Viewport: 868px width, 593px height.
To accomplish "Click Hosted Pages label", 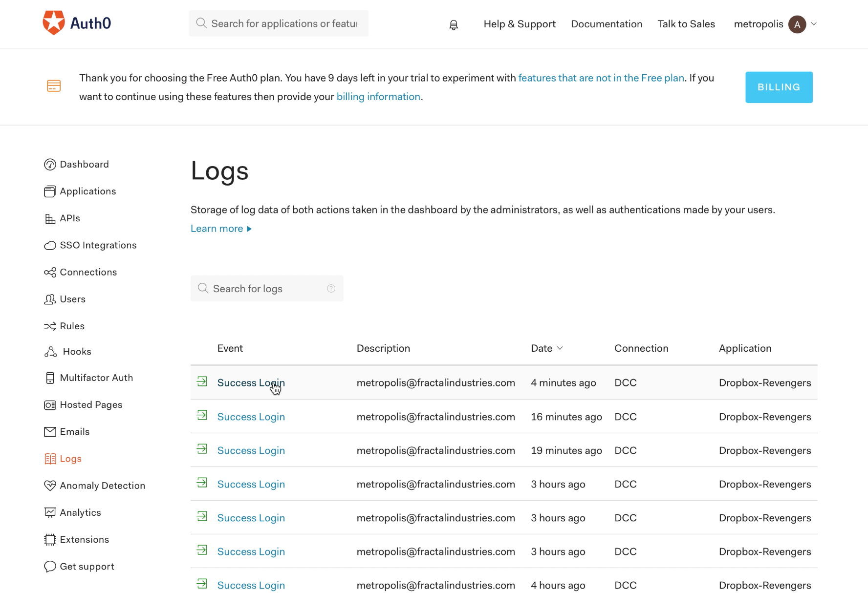I will pyautogui.click(x=91, y=405).
